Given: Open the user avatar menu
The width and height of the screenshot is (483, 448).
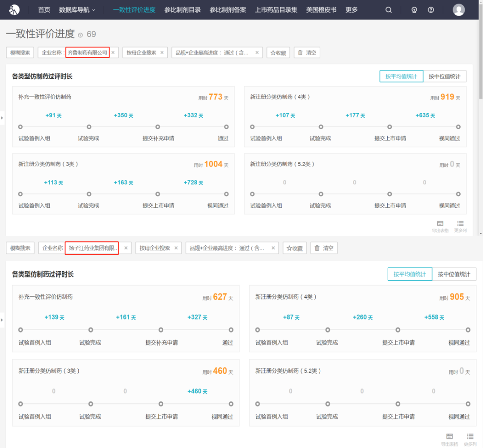Looking at the screenshot, I should tap(458, 9).
